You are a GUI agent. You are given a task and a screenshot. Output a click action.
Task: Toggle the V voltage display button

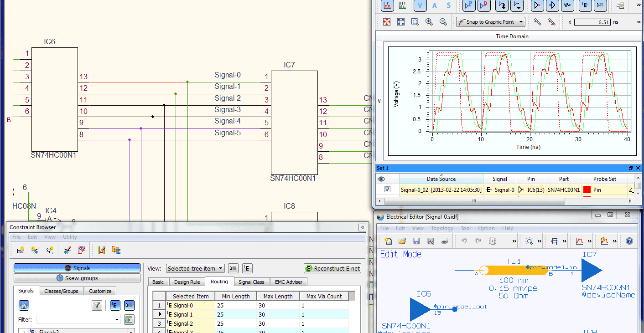pos(420,5)
